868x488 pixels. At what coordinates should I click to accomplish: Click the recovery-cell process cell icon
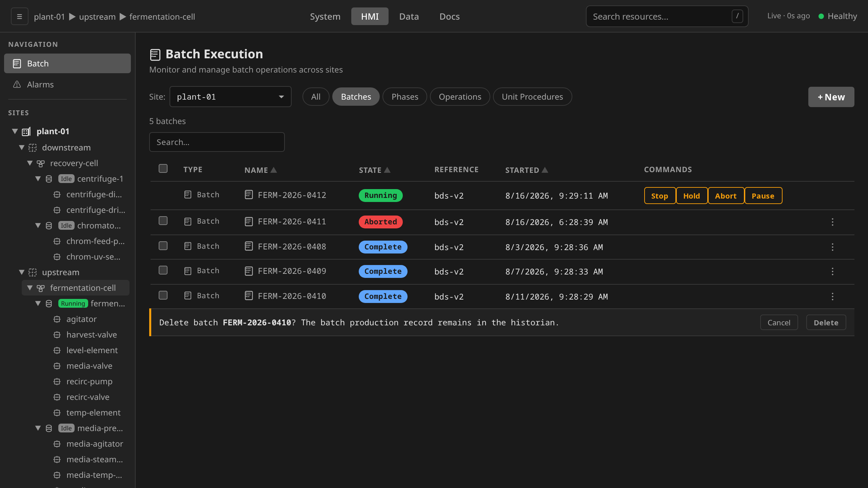point(41,164)
